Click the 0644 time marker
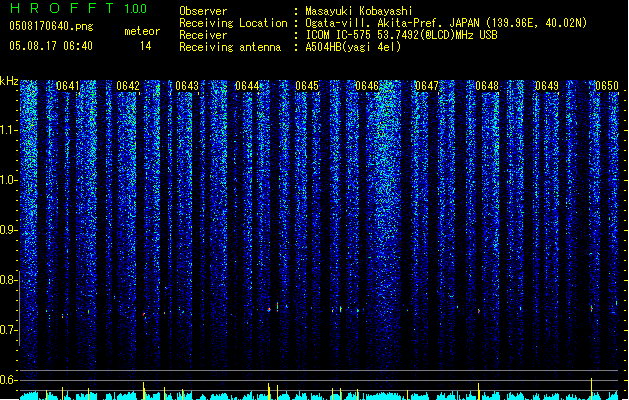The width and height of the screenshot is (629, 400). tap(247, 86)
